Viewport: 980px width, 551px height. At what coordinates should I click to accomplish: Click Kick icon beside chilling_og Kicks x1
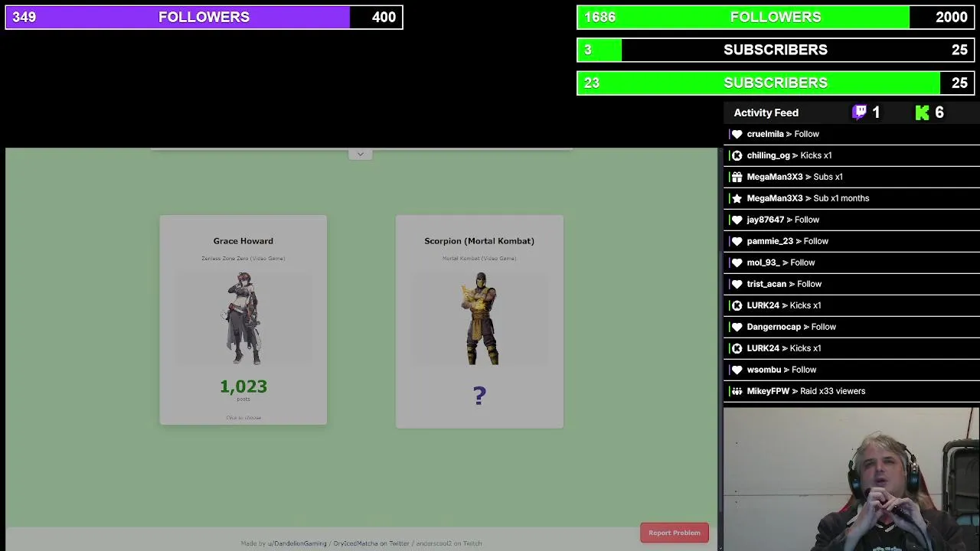click(x=737, y=155)
